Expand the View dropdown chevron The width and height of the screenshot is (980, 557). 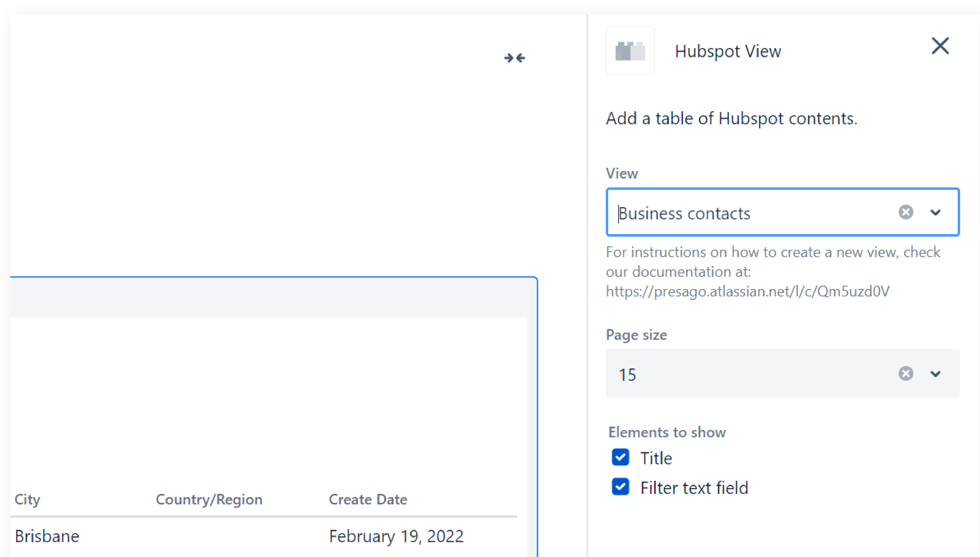click(935, 212)
